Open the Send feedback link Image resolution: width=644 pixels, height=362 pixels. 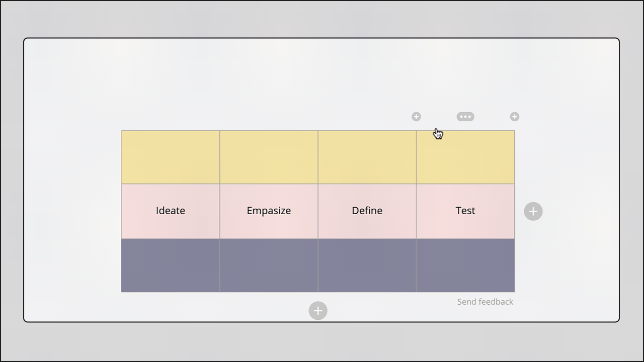click(485, 302)
